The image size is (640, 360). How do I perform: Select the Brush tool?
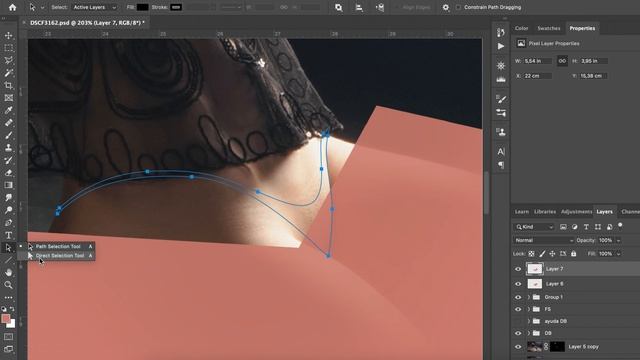click(x=9, y=135)
